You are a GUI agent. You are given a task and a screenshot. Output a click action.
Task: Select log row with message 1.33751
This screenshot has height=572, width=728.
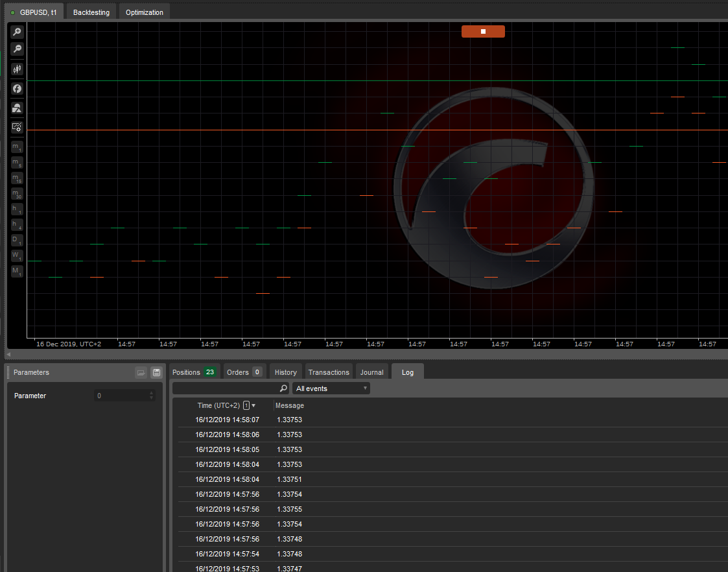(x=452, y=479)
